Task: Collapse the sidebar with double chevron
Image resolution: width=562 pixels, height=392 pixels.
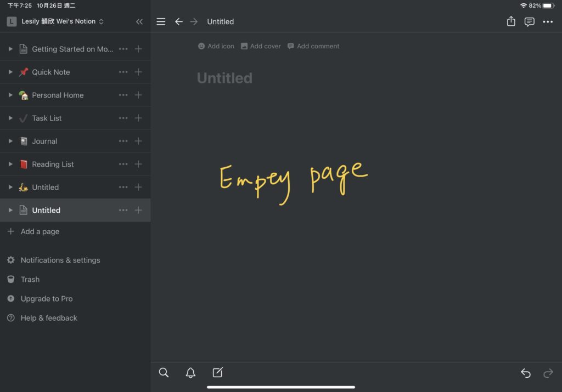Action: pos(139,21)
